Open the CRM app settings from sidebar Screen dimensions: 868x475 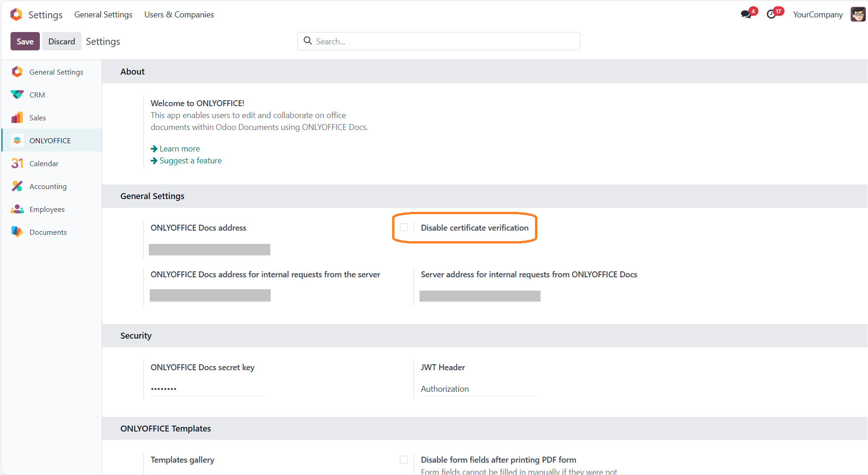16,95
